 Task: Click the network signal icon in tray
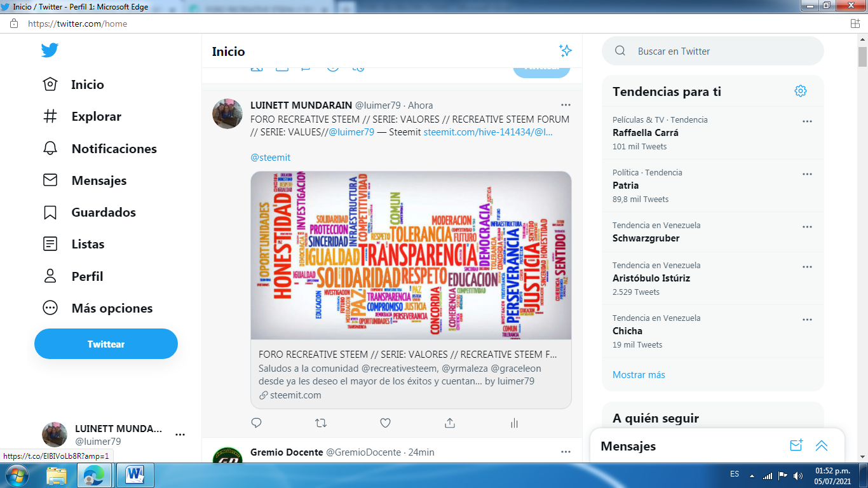coord(768,476)
